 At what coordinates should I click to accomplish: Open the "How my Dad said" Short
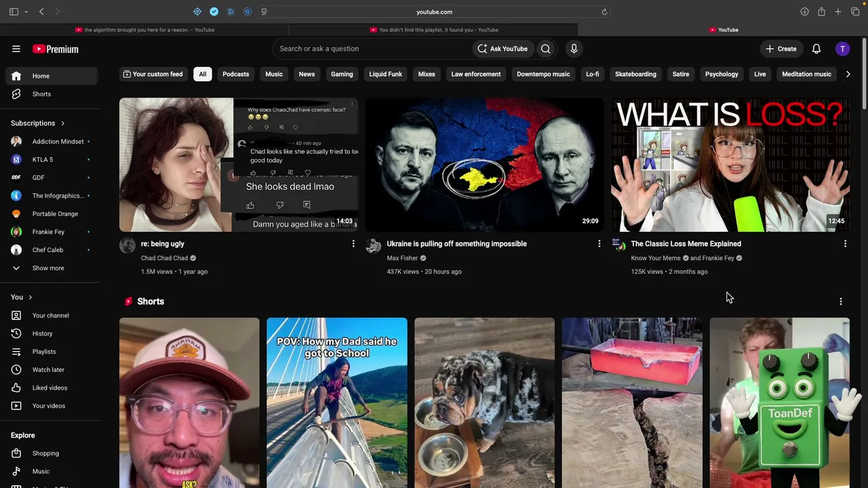pos(337,403)
